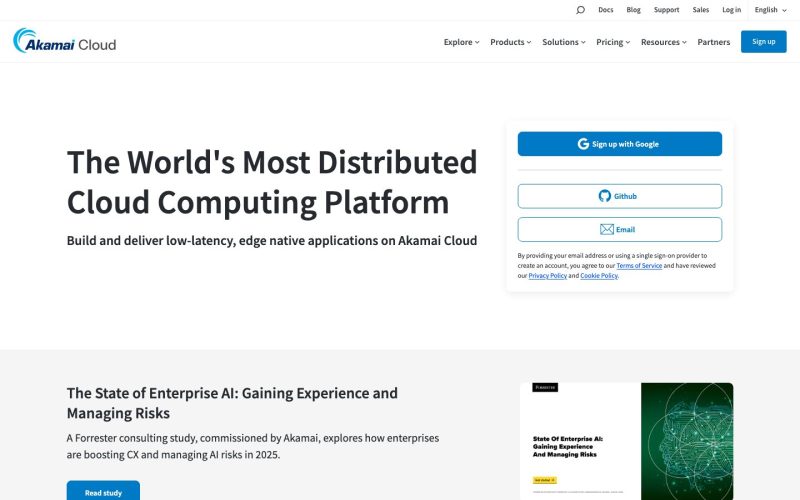Sign up with Google

pyautogui.click(x=619, y=144)
